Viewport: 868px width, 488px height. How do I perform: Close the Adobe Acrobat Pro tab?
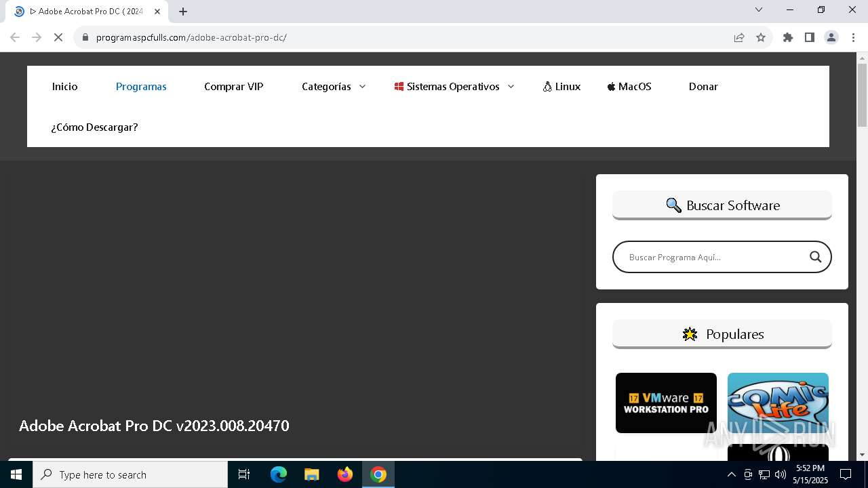157,12
